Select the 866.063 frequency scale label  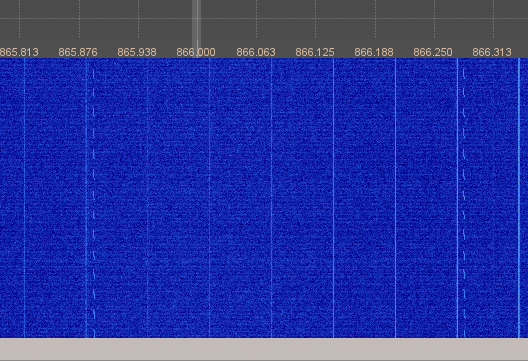[256, 52]
